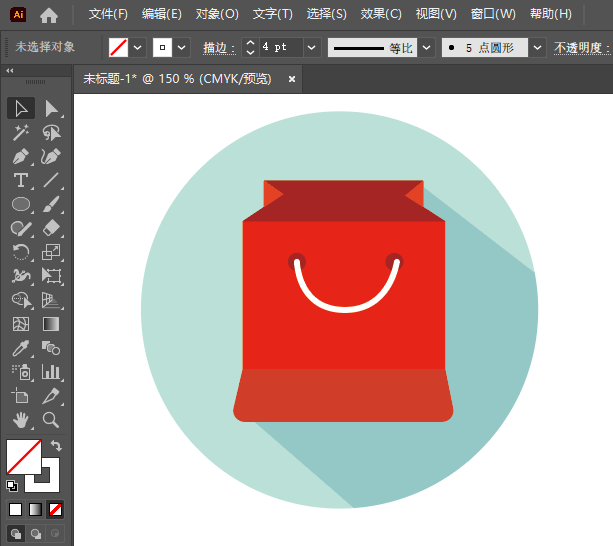Open stroke color dropdown arrow
The width and height of the screenshot is (613, 546).
click(181, 48)
